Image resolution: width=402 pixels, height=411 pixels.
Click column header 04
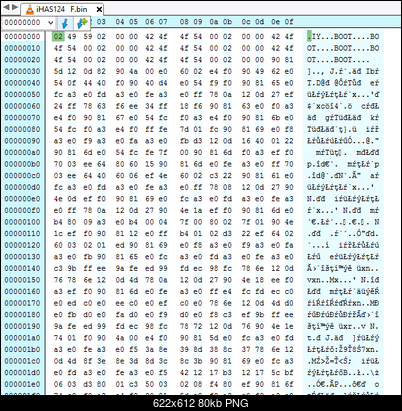[120, 22]
